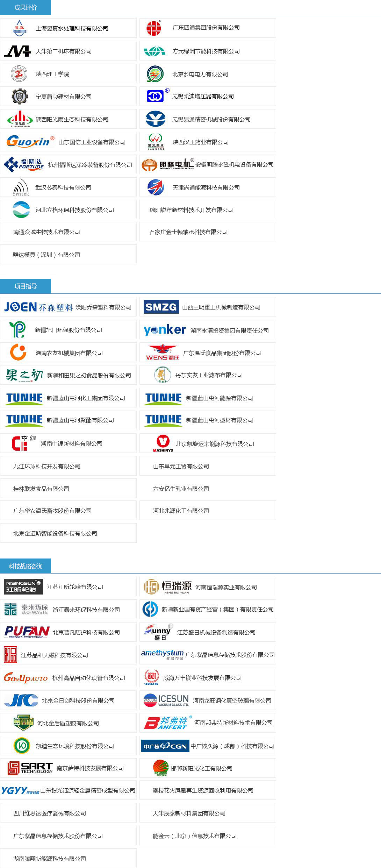The width and height of the screenshot is (381, 868).
Task: Click the 明腾电机 logo
Action: point(168,164)
